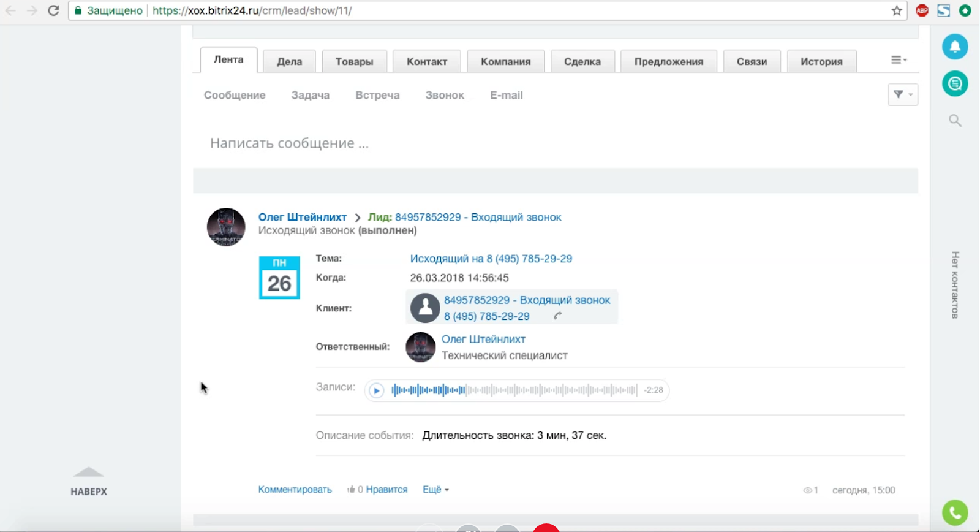Open the Сделка tab

(x=582, y=61)
